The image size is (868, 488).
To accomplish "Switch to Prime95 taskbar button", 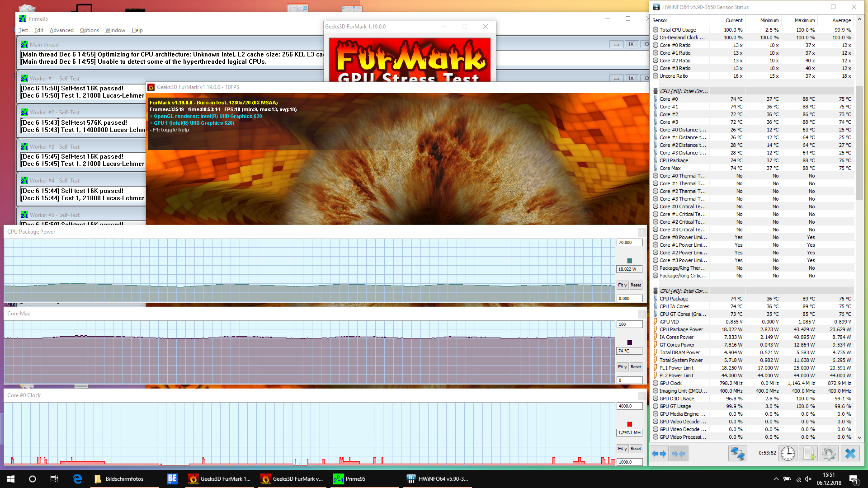I will click(x=364, y=479).
